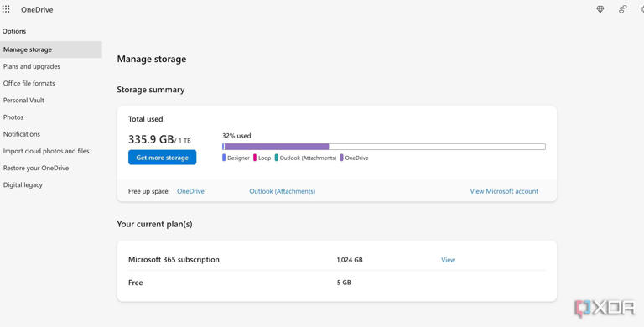644x327 pixels.
Task: Open Plans and upgrades
Action: [x=32, y=66]
